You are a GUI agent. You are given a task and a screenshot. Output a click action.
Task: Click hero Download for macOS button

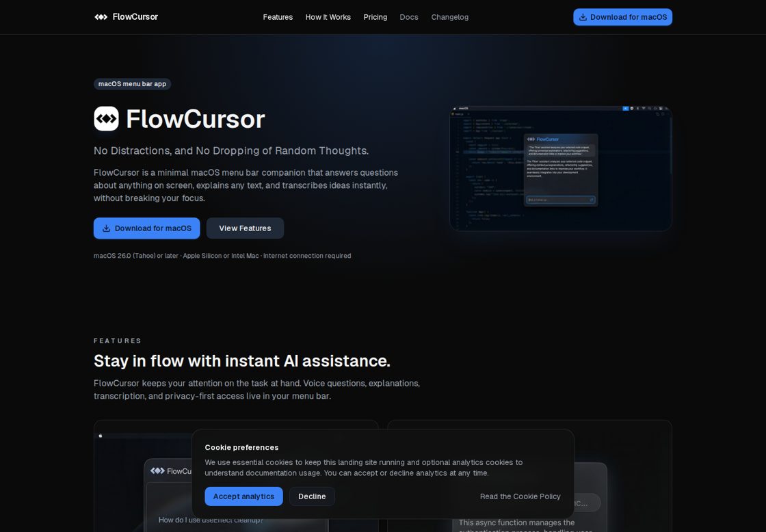[146, 228]
